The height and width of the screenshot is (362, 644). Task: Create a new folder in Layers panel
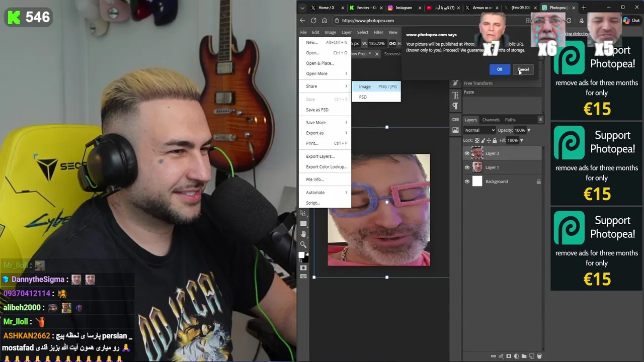tap(524, 356)
